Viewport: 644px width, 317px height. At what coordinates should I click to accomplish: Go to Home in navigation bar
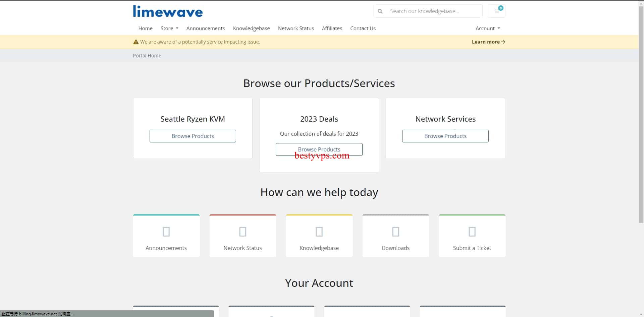point(145,28)
